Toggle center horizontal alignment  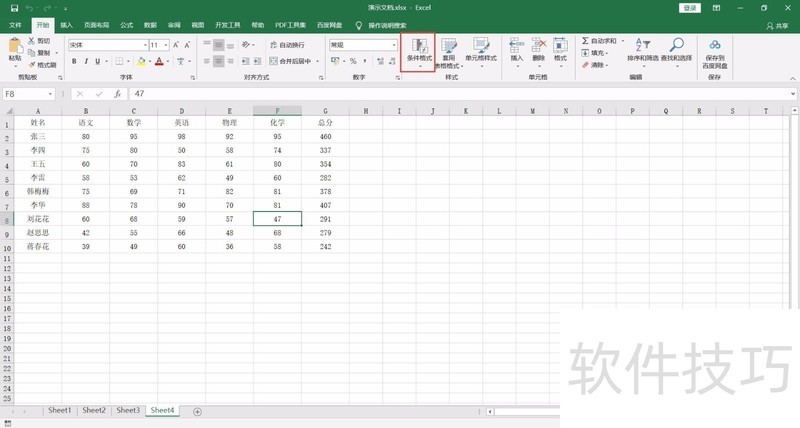[x=218, y=61]
